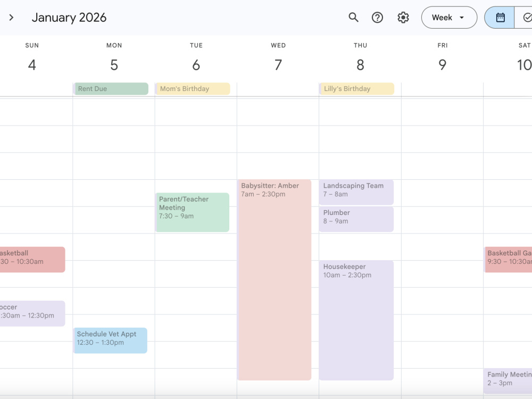The image size is (532, 399).
Task: Open Sunday's Soccer 12:30pm event
Action: click(32, 313)
